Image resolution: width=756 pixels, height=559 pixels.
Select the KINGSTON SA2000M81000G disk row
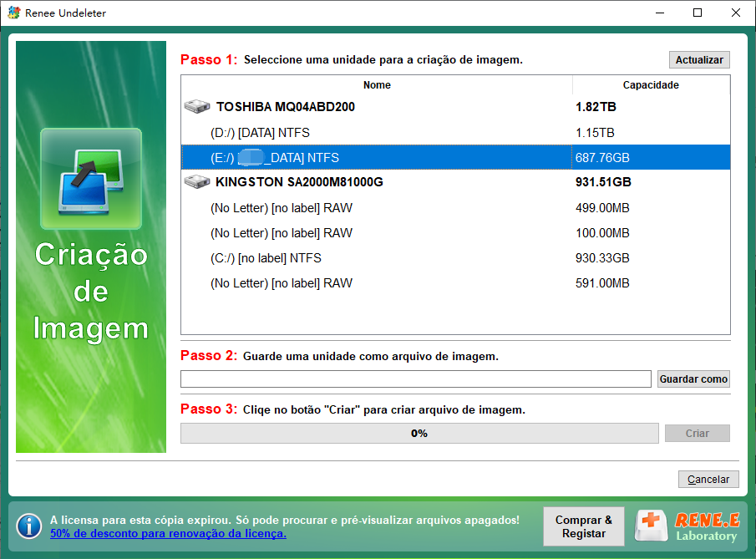(455, 182)
